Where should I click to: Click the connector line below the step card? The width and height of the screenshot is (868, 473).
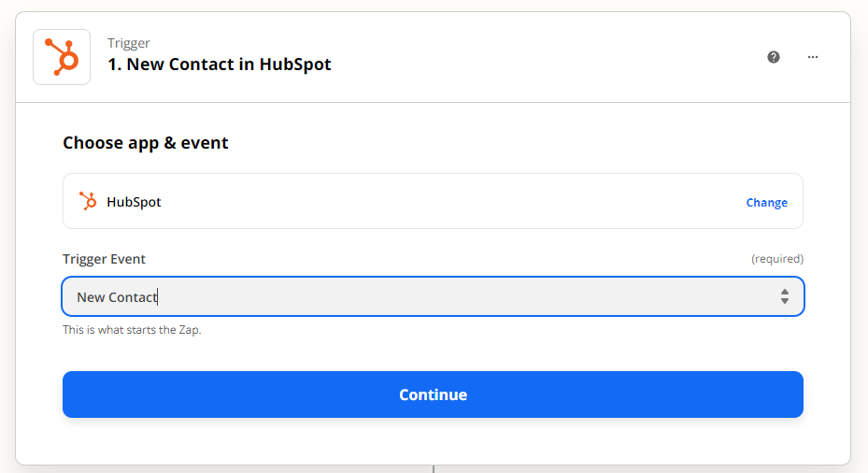(434, 469)
